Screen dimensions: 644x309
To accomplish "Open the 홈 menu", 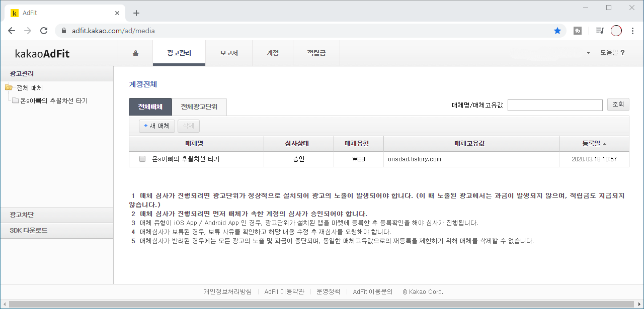I will click(135, 53).
